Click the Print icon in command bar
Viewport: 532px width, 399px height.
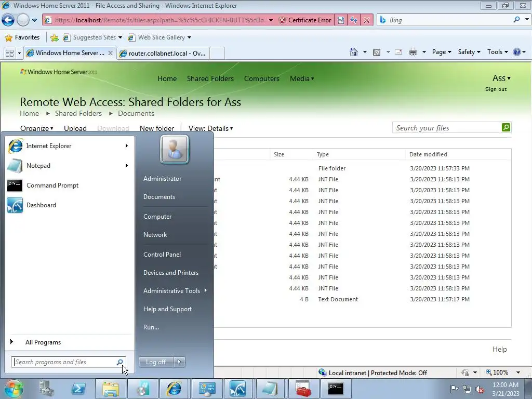tap(413, 52)
